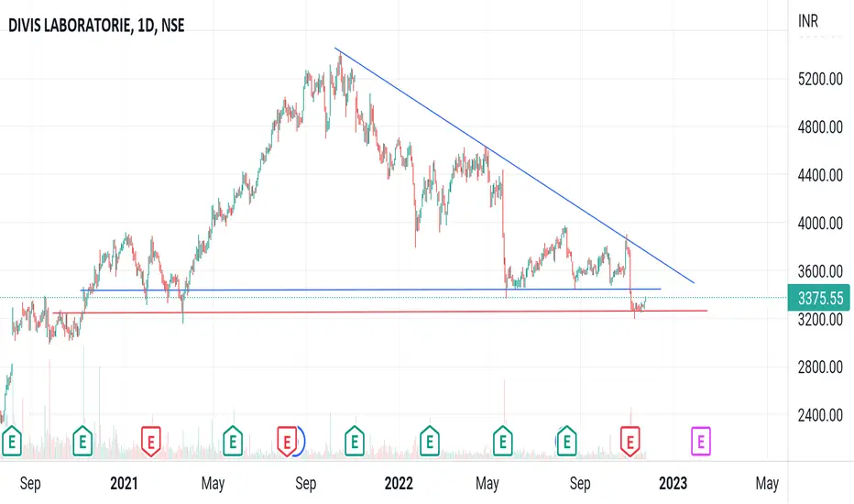Click the 5200.00 price axis label
Image resolution: width=854 pixels, height=504 pixels.
click(820, 80)
